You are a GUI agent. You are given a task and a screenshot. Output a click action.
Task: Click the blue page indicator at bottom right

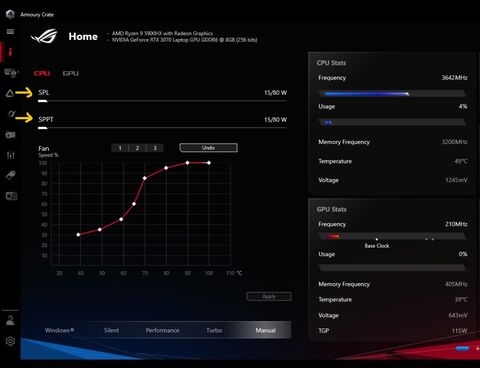(x=462, y=348)
